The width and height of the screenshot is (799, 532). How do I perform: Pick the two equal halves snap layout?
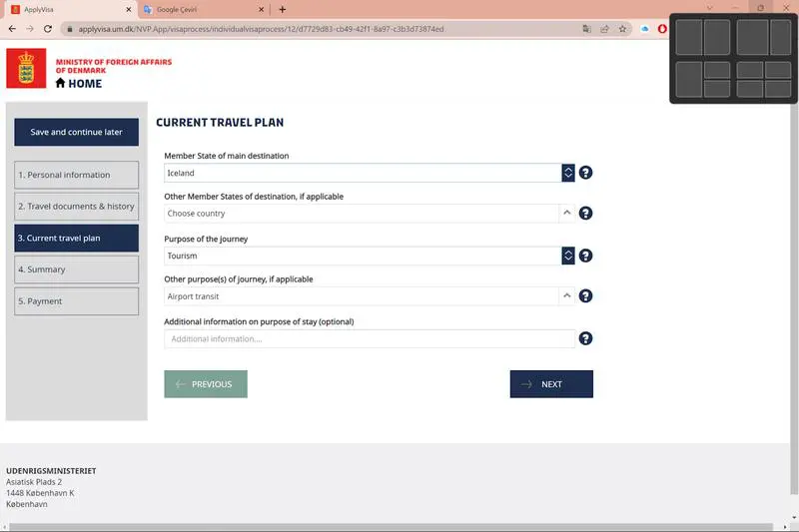703,37
